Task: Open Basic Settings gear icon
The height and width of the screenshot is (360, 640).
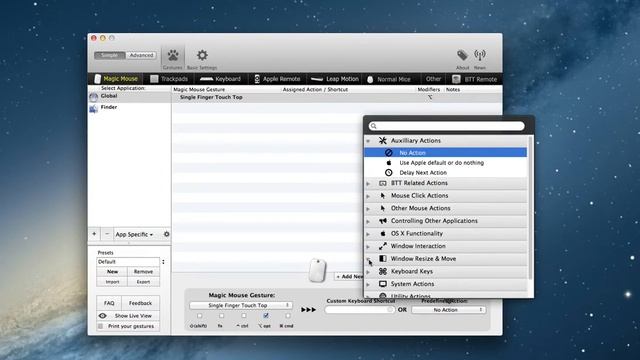Action: pos(202,55)
